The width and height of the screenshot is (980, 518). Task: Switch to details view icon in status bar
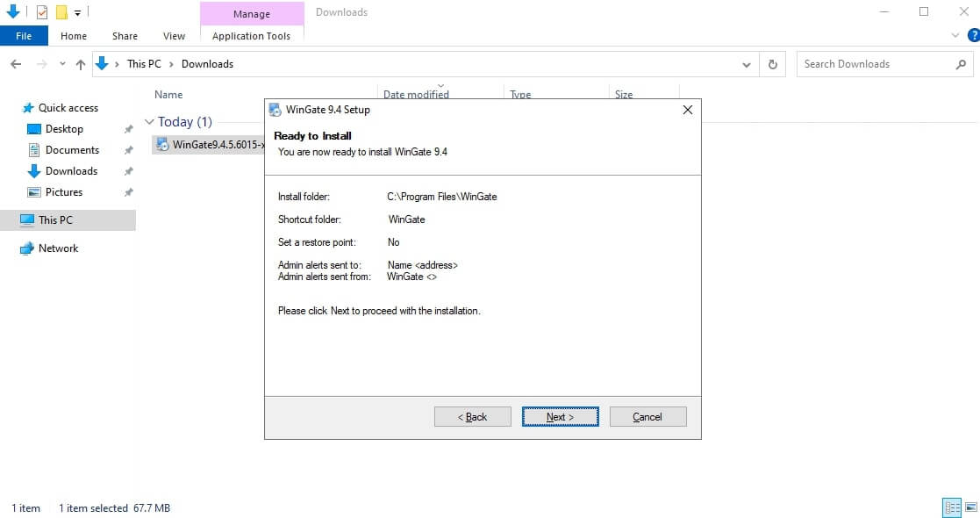click(x=952, y=507)
